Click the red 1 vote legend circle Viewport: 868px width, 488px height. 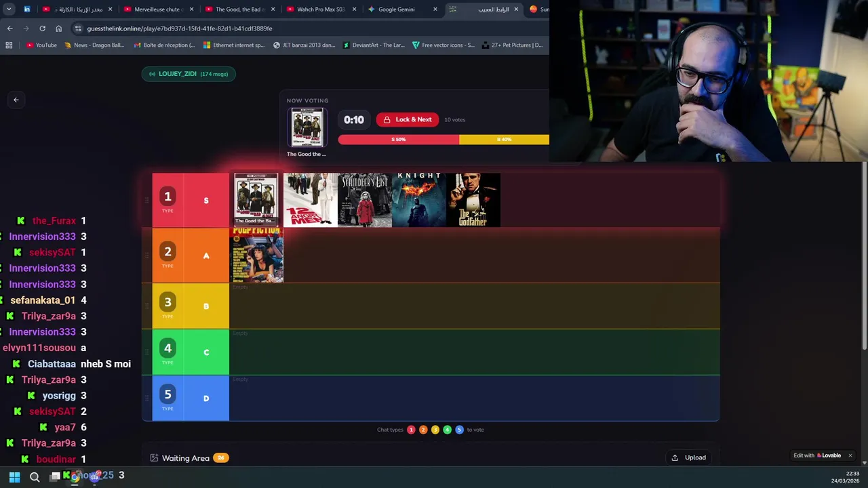pos(411,430)
